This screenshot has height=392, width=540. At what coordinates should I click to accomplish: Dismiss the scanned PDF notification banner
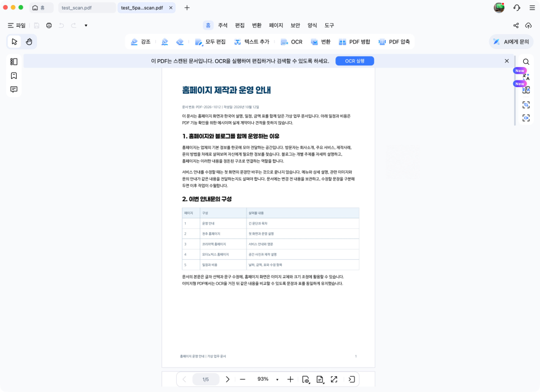pos(506,61)
